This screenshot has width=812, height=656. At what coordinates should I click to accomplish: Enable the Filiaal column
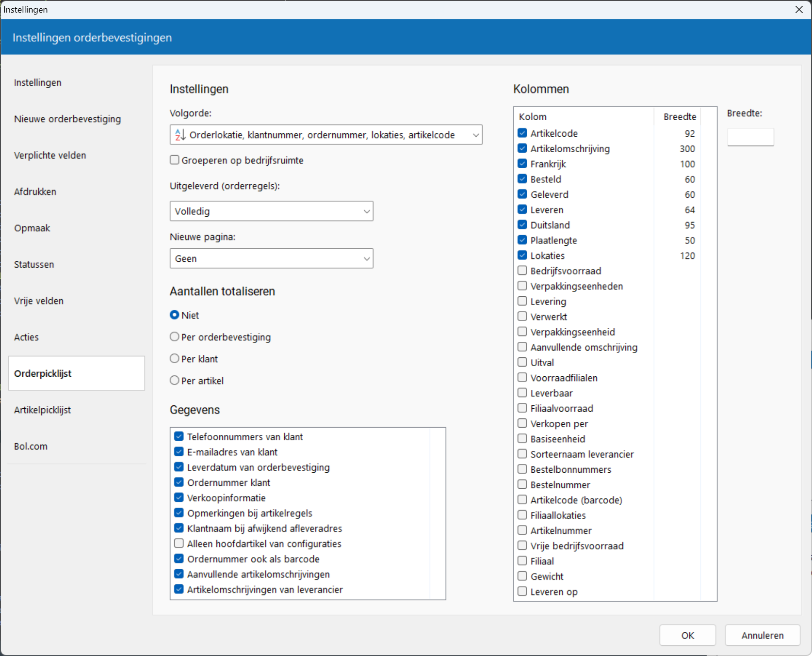522,560
